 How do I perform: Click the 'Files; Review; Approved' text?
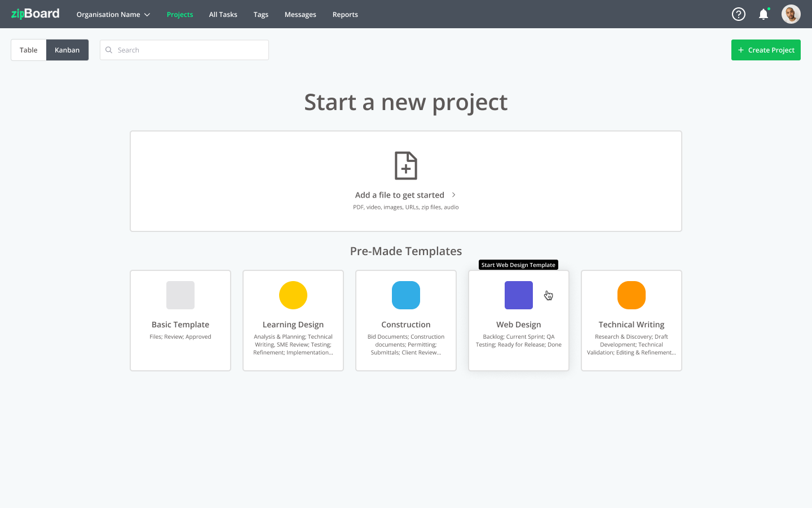[x=180, y=337]
